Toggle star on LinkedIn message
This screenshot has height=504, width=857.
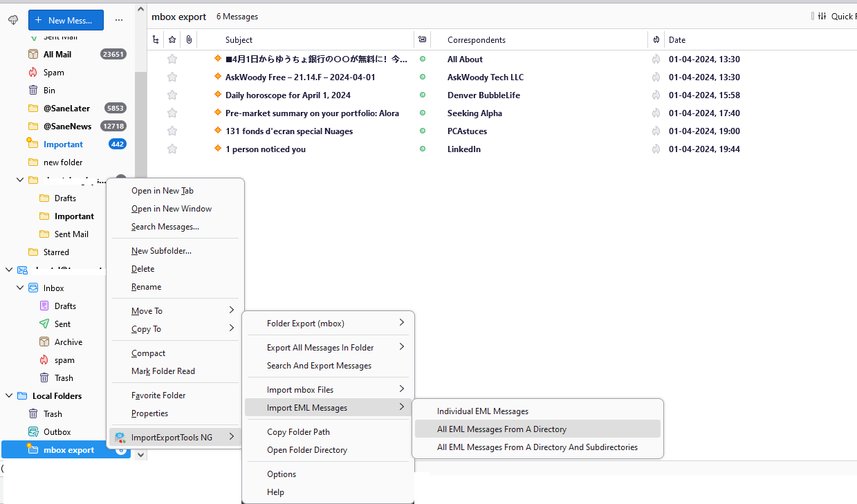(172, 149)
